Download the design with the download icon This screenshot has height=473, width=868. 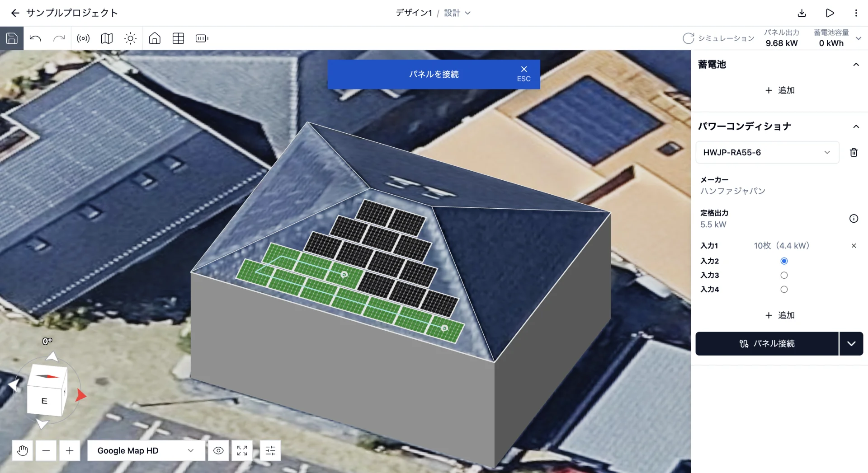pos(802,13)
